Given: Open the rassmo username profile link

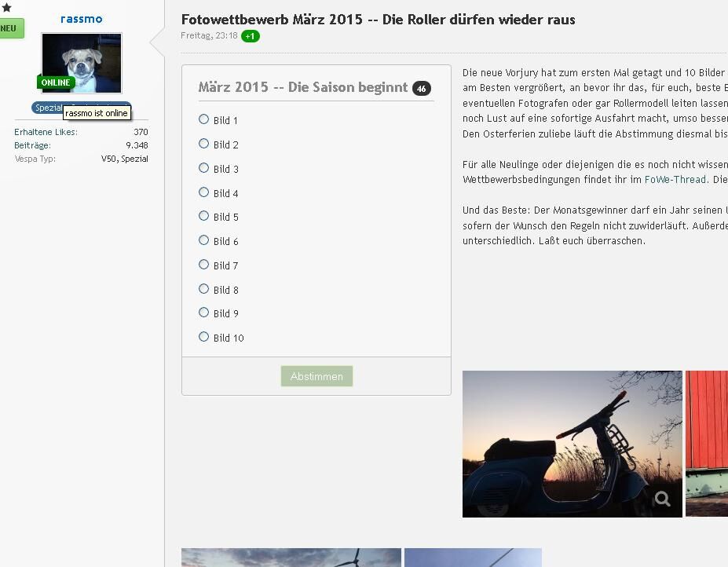Looking at the screenshot, I should click(81, 19).
